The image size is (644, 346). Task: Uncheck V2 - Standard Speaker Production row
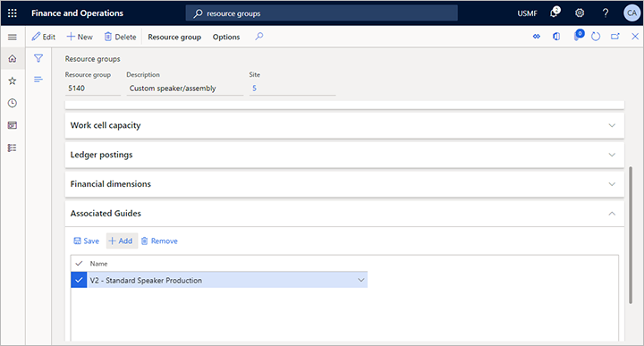(79, 280)
